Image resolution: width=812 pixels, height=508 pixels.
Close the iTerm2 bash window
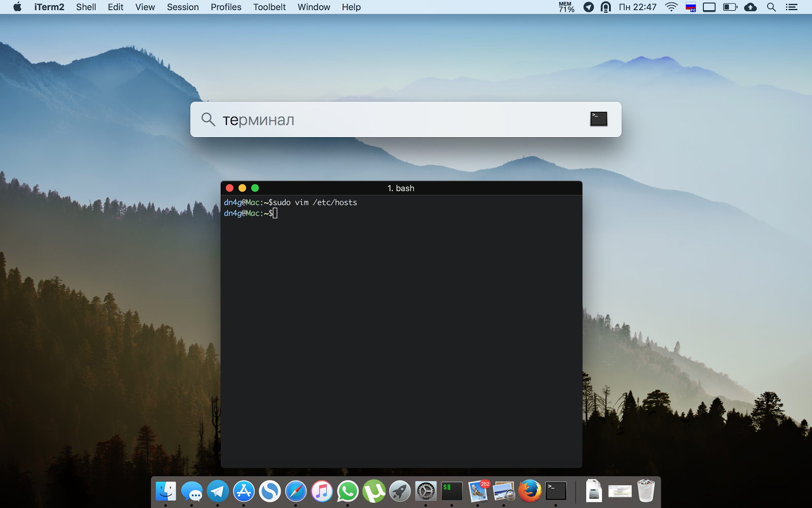(x=229, y=188)
